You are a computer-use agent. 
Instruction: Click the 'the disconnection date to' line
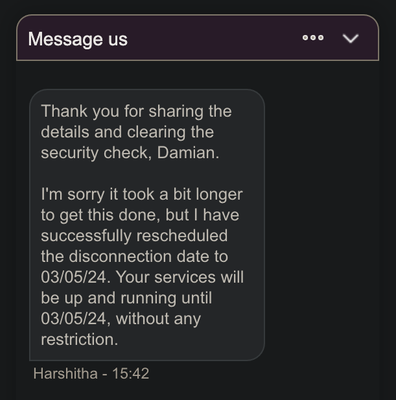[134, 256]
